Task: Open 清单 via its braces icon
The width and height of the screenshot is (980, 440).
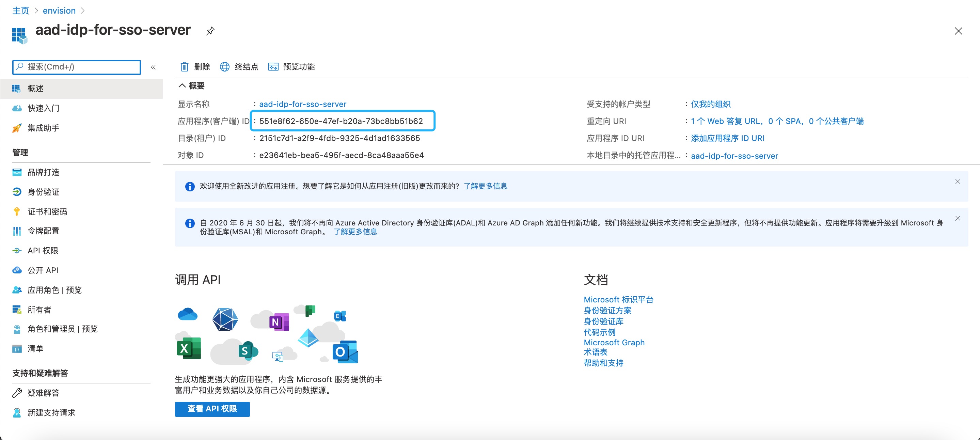Action: coord(17,349)
